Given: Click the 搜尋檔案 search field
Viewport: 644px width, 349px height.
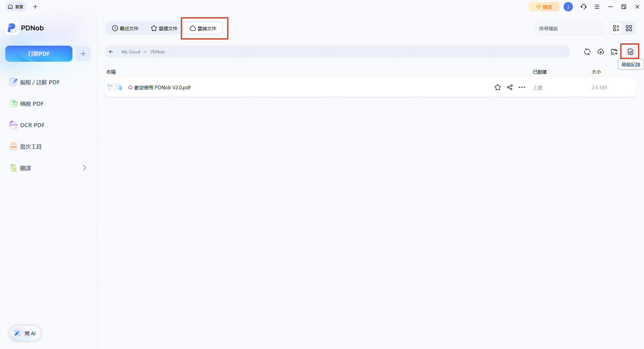Looking at the screenshot, I should tap(569, 29).
